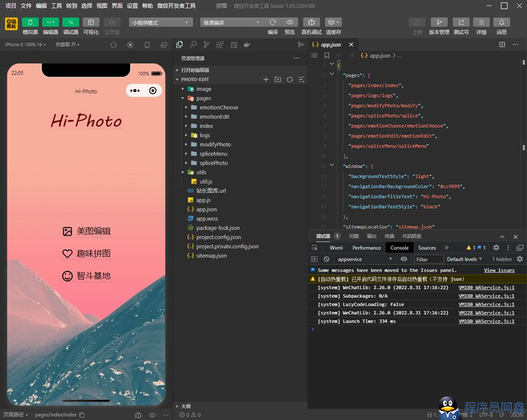This screenshot has width=527, height=420.
Task: Open the 帮助 menu
Action: pyautogui.click(x=147, y=6)
